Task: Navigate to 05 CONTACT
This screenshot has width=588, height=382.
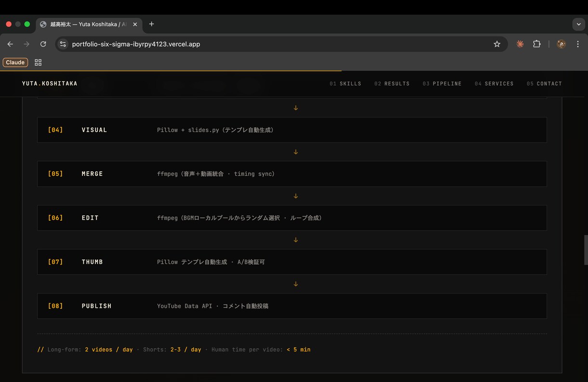Action: [x=544, y=83]
